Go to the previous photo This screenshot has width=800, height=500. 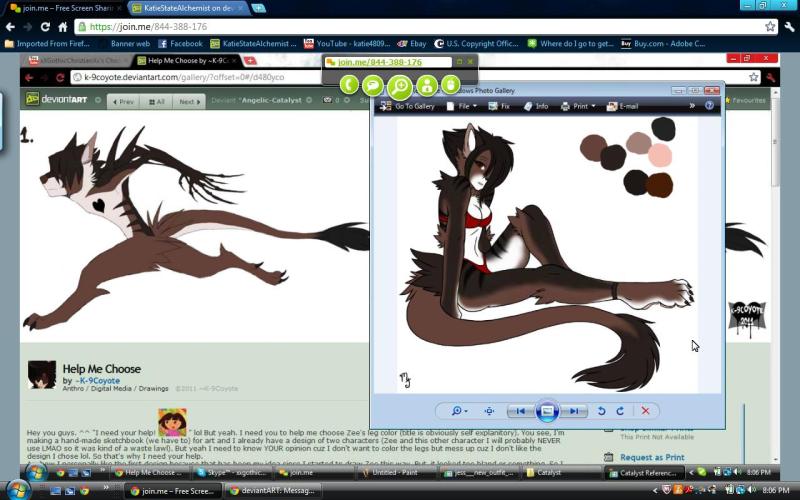[520, 411]
